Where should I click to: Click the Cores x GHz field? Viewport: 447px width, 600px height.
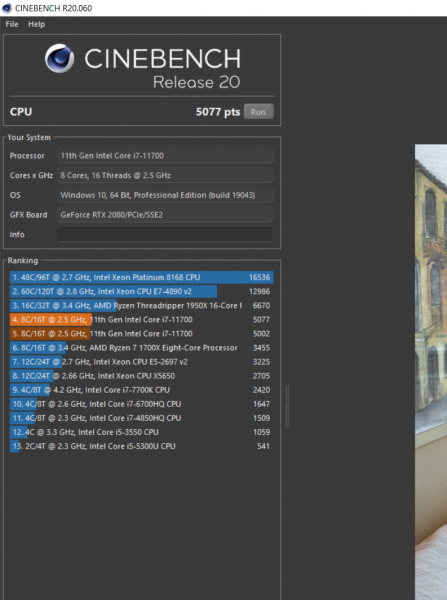tap(165, 175)
